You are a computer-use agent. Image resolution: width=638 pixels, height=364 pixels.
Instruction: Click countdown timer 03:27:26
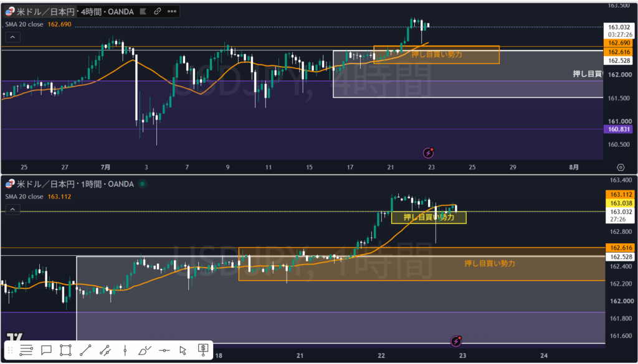tap(619, 34)
